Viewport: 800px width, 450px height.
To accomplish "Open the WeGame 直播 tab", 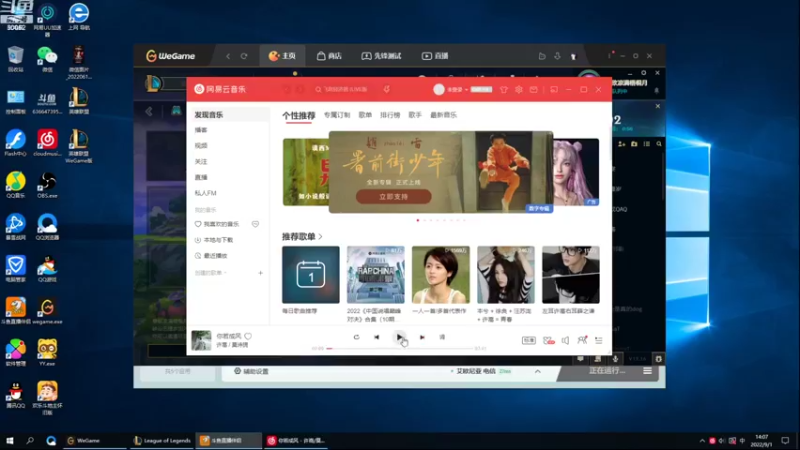I will [x=435, y=56].
